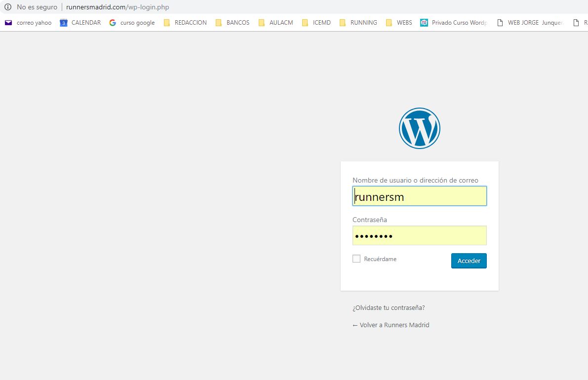Focus the Contraseña password field
The width and height of the screenshot is (588, 380).
tap(419, 235)
